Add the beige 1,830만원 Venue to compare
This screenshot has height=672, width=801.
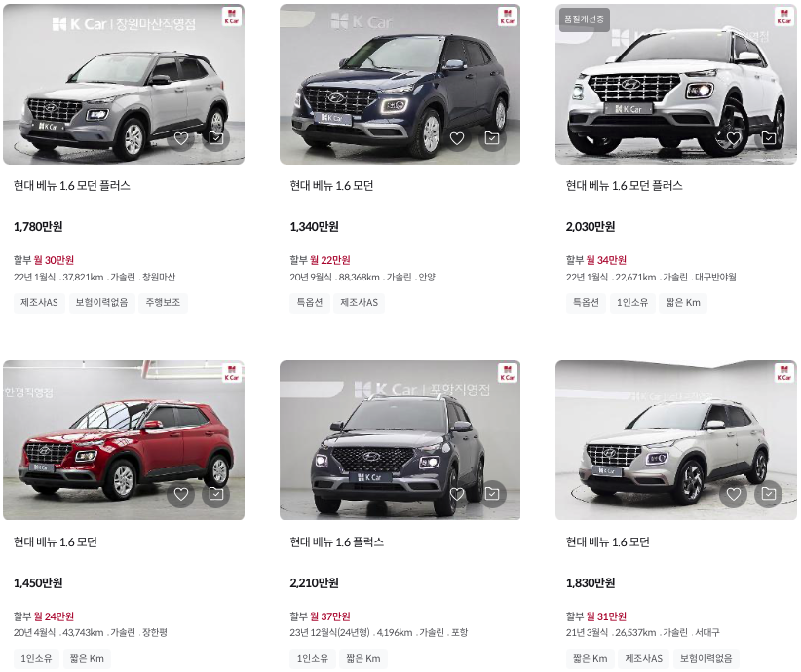pyautogui.click(x=768, y=494)
